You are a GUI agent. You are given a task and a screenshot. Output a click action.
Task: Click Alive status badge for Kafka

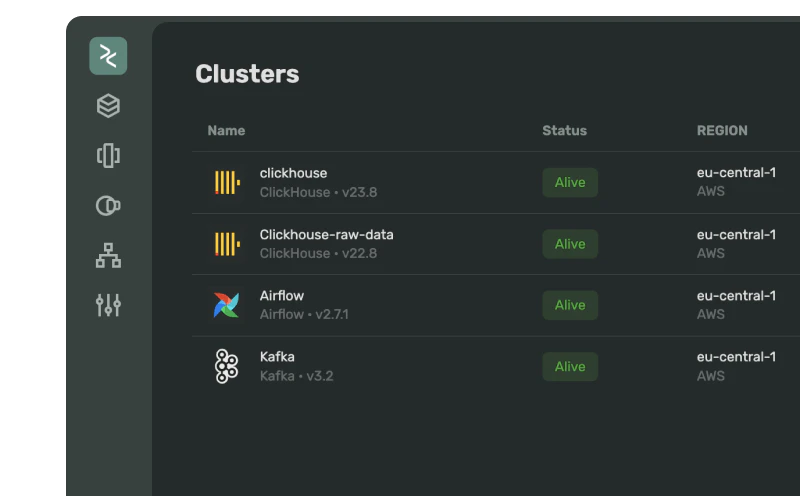pyautogui.click(x=570, y=367)
